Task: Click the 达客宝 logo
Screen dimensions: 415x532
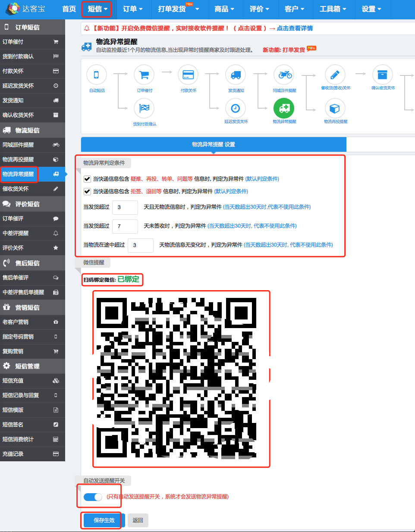Action: (26, 9)
